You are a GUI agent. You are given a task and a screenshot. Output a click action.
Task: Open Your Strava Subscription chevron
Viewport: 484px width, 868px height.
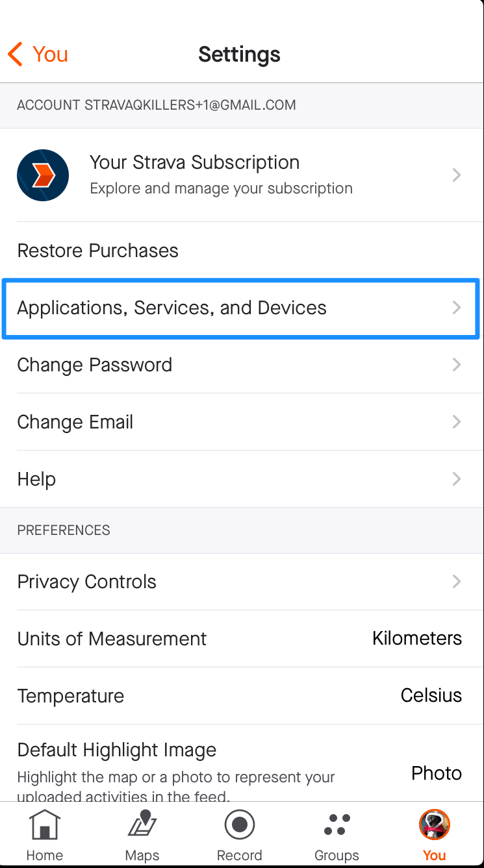[x=457, y=175]
